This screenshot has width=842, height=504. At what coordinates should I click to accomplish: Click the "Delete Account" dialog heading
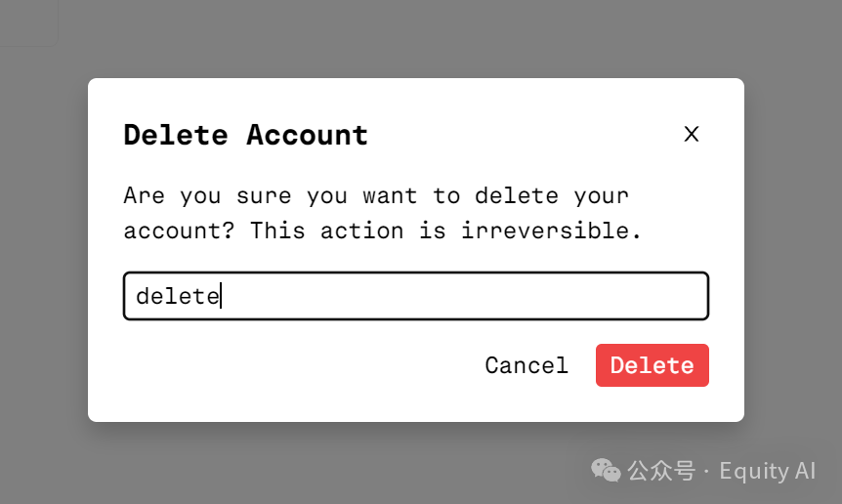245,135
